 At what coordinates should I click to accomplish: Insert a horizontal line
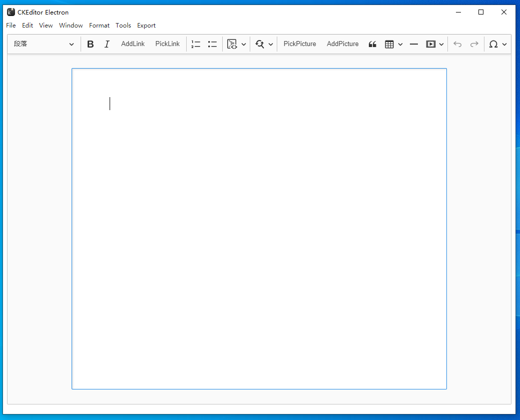414,44
